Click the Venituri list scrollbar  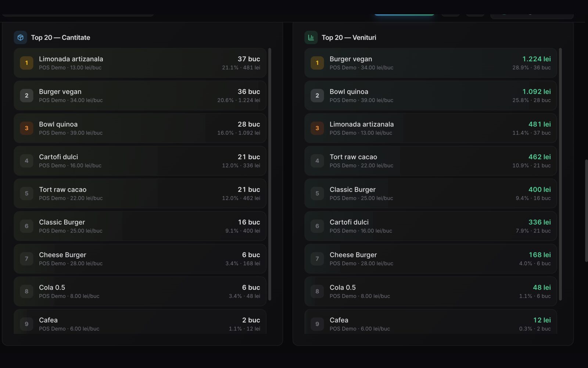click(560, 174)
